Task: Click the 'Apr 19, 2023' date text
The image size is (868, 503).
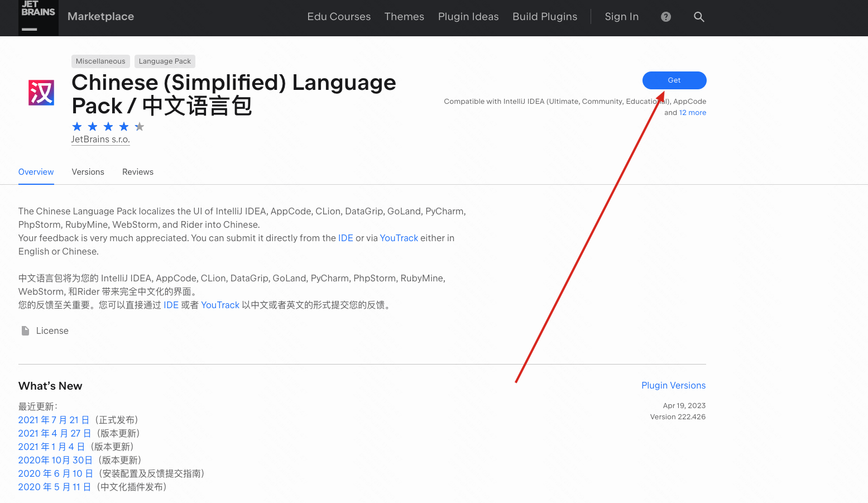Action: (x=684, y=406)
